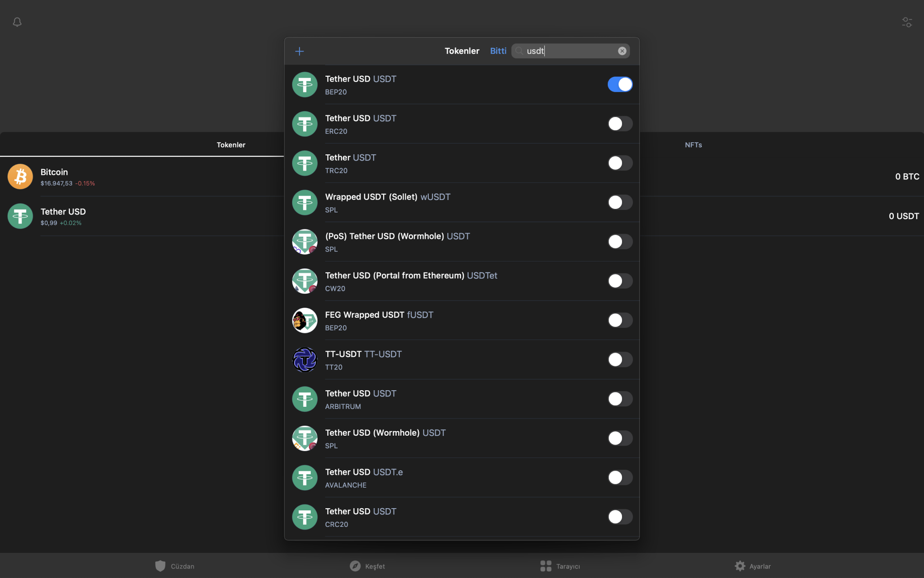The image size is (924, 578).
Task: Select the Tokenler tab in wallet
Action: (231, 145)
